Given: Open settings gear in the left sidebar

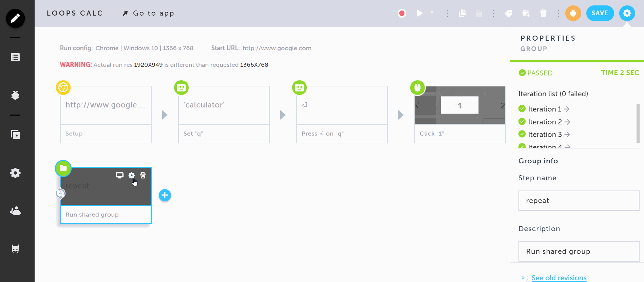Looking at the screenshot, I should coord(15,173).
